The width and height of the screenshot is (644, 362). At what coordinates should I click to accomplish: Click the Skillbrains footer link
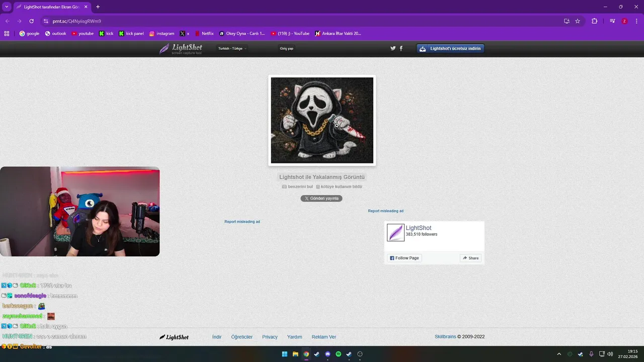[445, 337]
